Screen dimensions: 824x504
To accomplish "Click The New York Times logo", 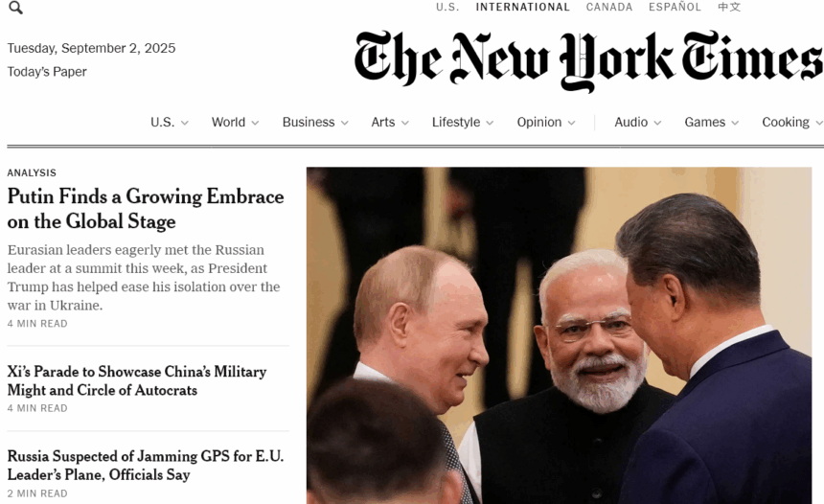I will pos(588,60).
